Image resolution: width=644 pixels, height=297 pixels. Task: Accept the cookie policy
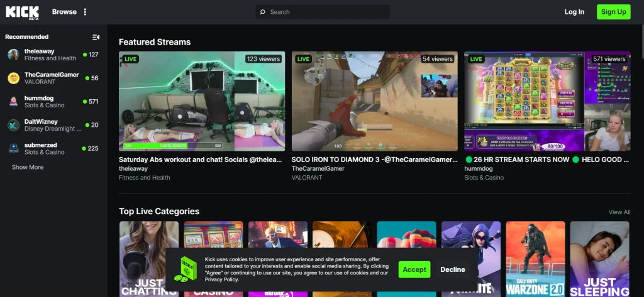(414, 269)
